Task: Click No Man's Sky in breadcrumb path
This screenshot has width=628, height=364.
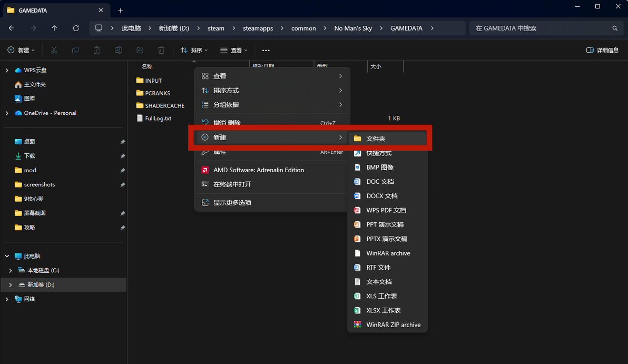Action: pyautogui.click(x=353, y=28)
